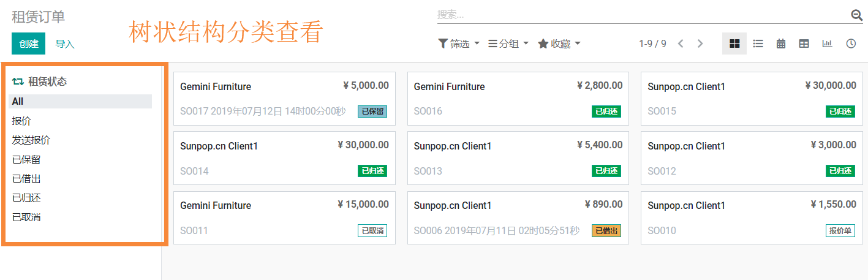
Task: Click amount ¥ 3,000.00
Action: 834,145
